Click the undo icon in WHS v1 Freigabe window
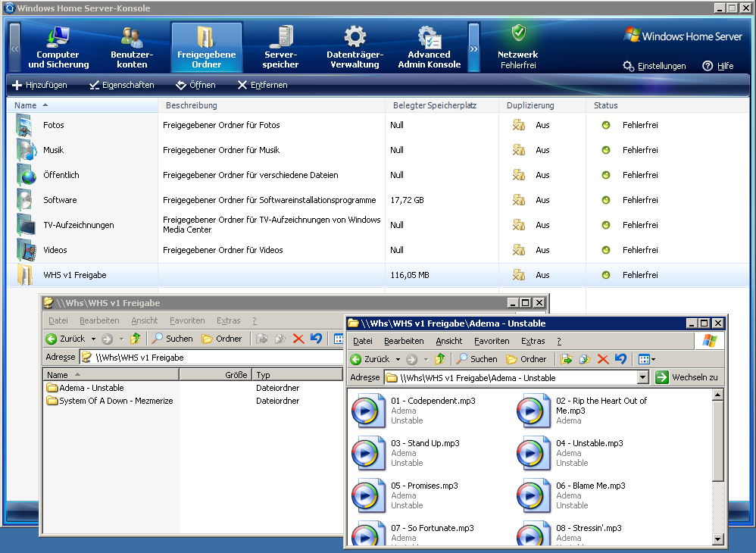Screen dimensions: 756x553 tap(316, 339)
